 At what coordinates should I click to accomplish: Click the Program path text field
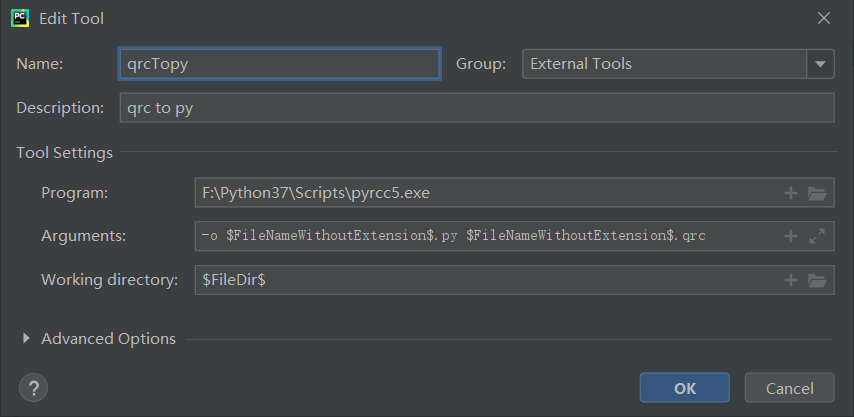(x=487, y=193)
